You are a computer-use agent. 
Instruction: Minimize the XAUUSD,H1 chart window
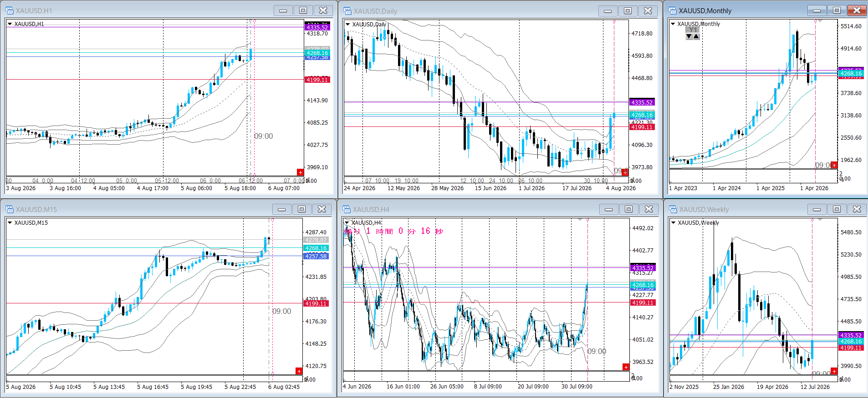coord(283,10)
